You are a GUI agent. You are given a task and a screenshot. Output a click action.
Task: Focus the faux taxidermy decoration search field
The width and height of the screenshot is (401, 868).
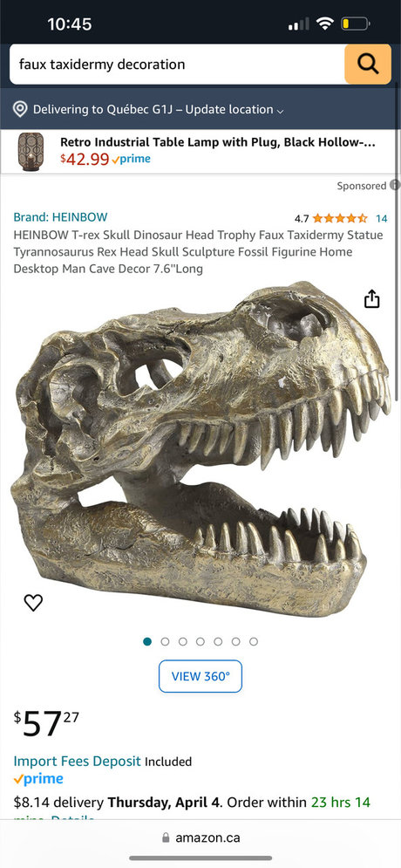[x=177, y=65]
